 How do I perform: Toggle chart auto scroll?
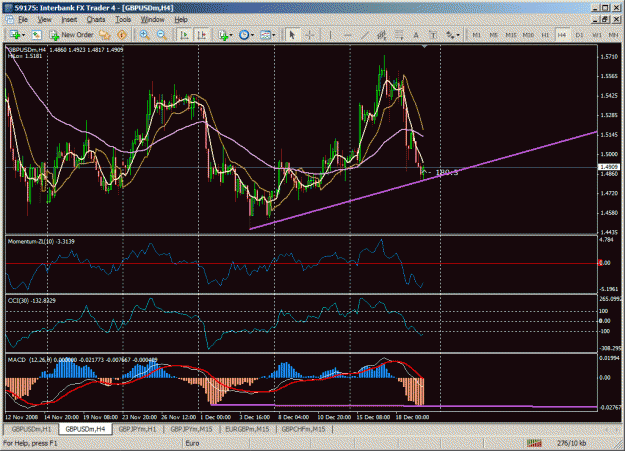click(184, 35)
